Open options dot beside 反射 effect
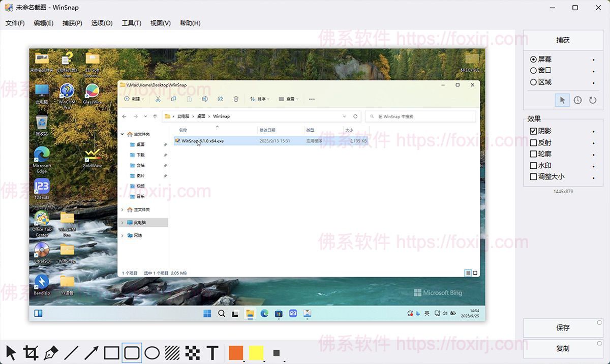This screenshot has width=610, height=364. (x=593, y=143)
